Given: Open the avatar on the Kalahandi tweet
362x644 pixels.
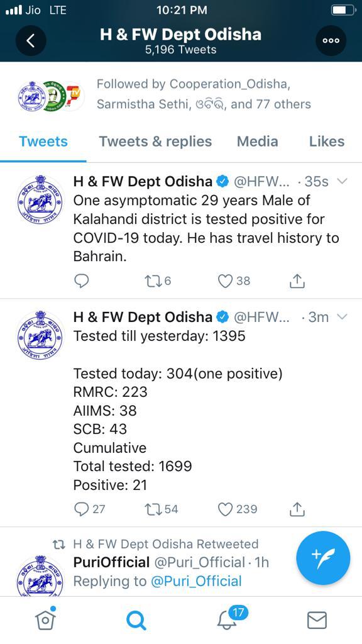Looking at the screenshot, I should pos(40,201).
